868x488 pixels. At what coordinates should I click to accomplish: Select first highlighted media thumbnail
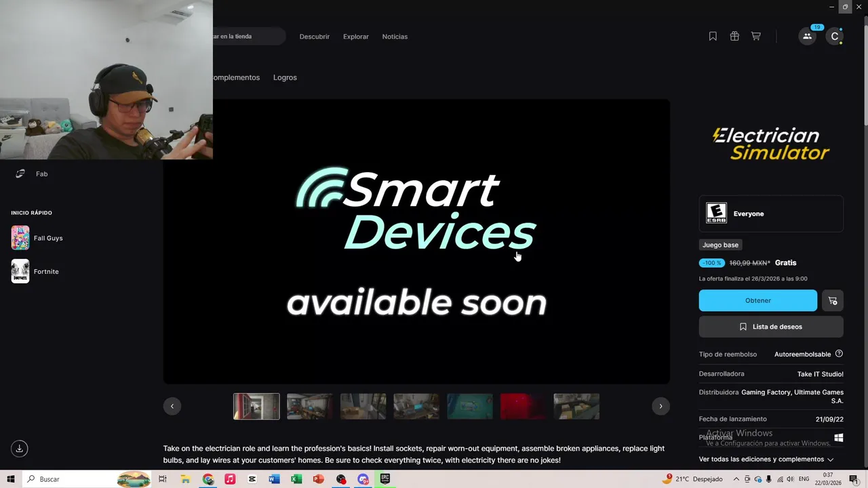click(256, 406)
